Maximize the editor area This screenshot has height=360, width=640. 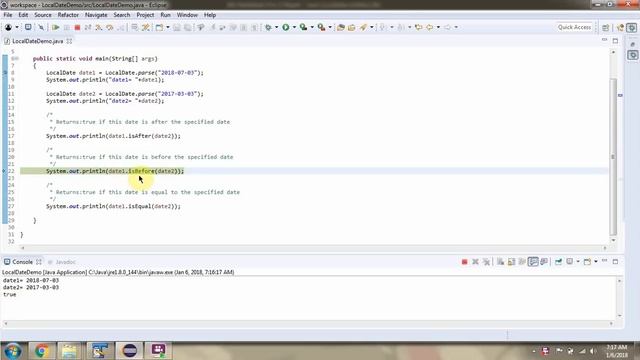pos(616,41)
